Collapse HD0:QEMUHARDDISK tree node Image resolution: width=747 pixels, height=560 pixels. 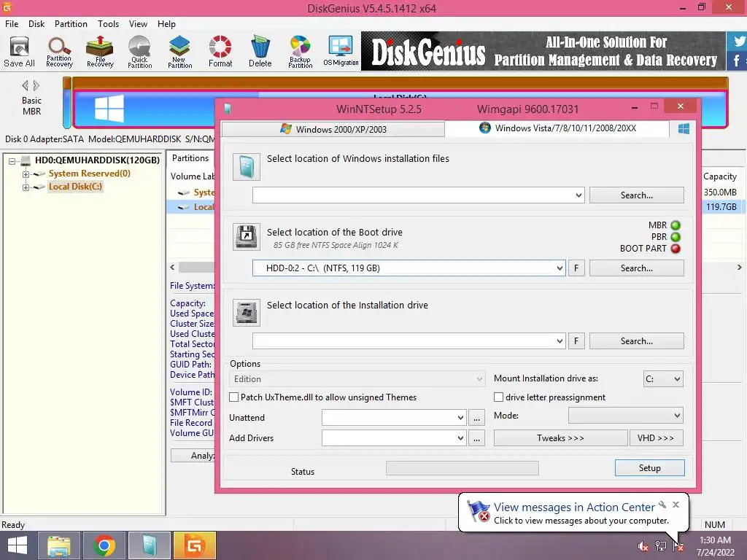click(x=12, y=161)
